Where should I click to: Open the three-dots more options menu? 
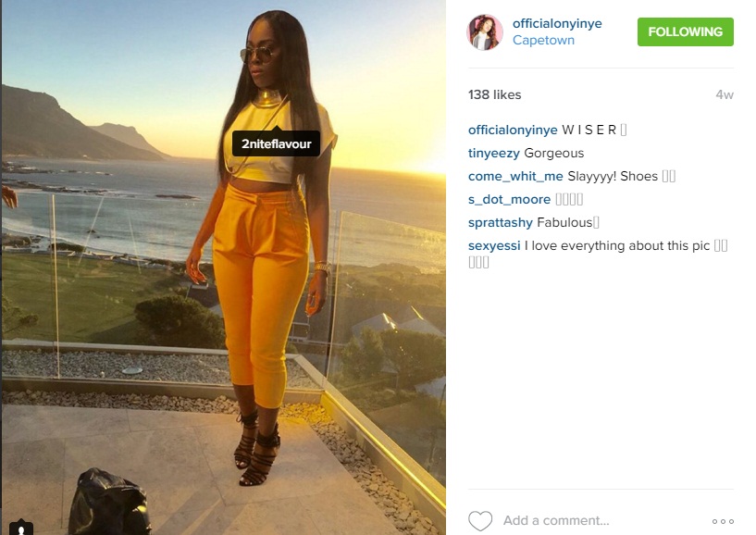(723, 521)
